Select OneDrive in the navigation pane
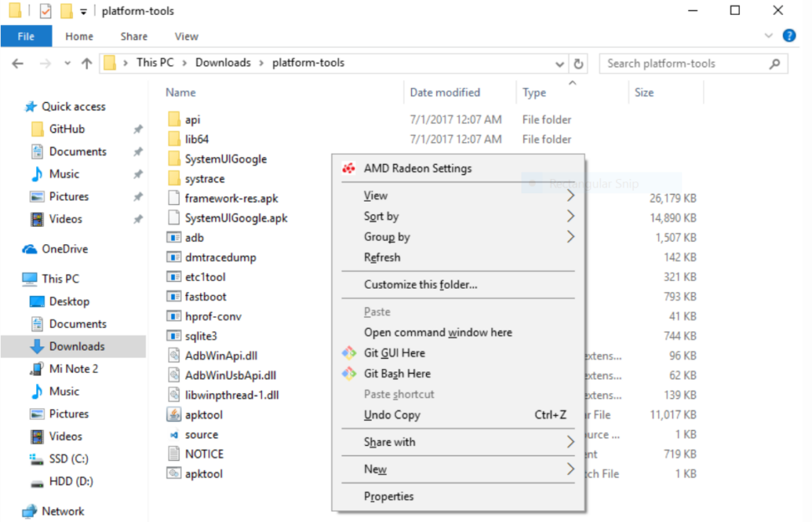The height and width of the screenshot is (522, 812). pyautogui.click(x=64, y=248)
